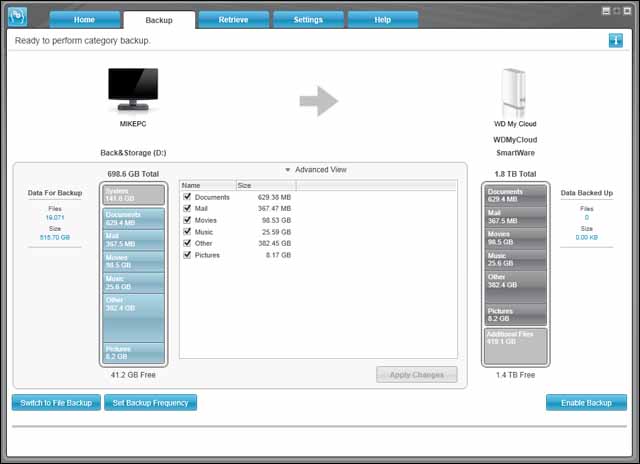Image resolution: width=640 pixels, height=464 pixels.
Task: Click the Other segment in source drive gauge
Action: [x=133, y=316]
